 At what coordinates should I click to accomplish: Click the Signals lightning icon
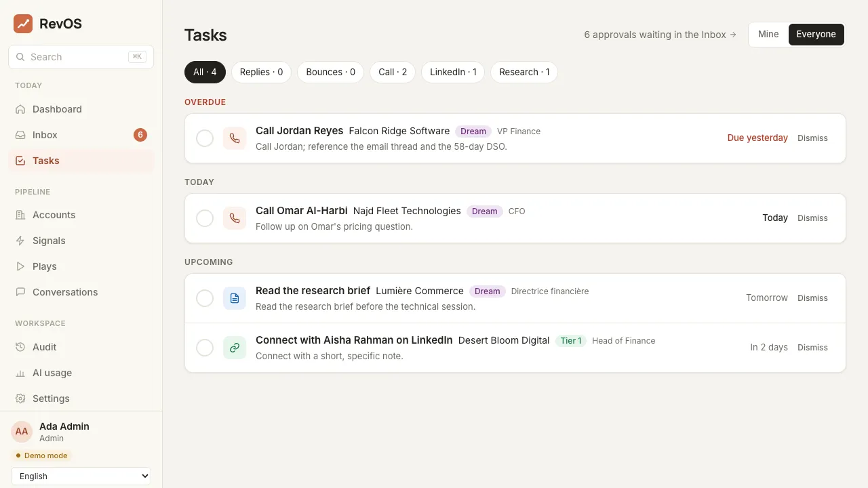point(20,241)
